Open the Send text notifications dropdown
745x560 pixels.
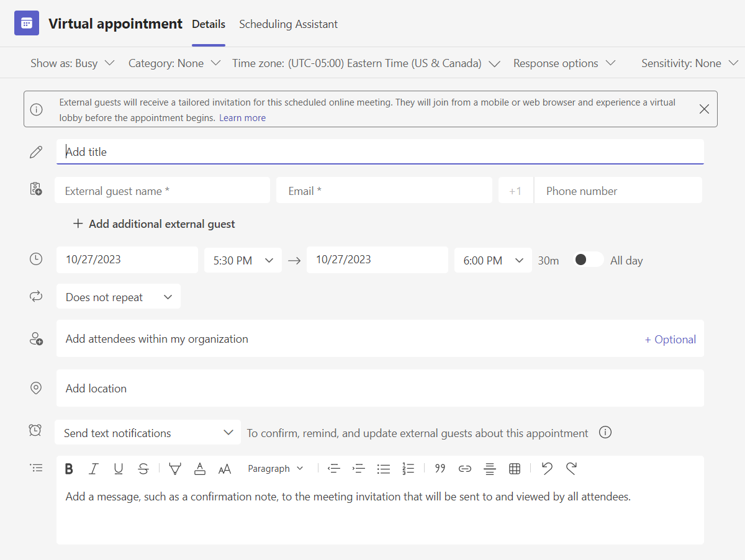[x=147, y=432]
